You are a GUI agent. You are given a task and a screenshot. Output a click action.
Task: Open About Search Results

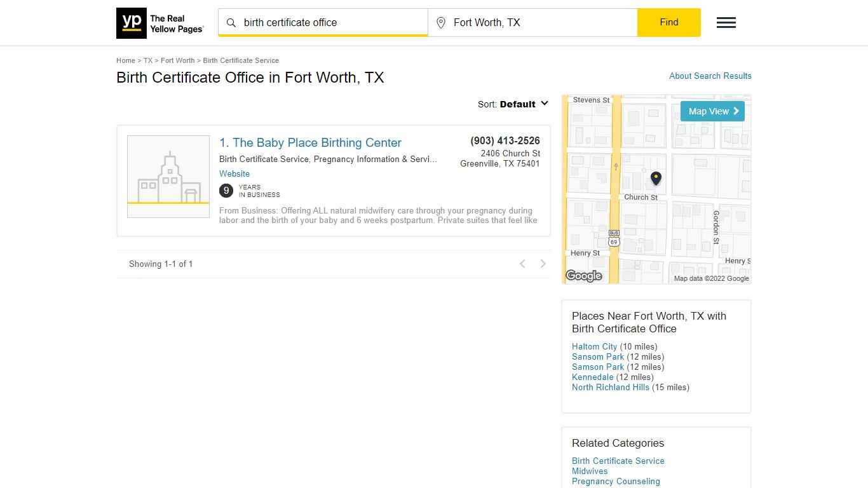(x=710, y=76)
